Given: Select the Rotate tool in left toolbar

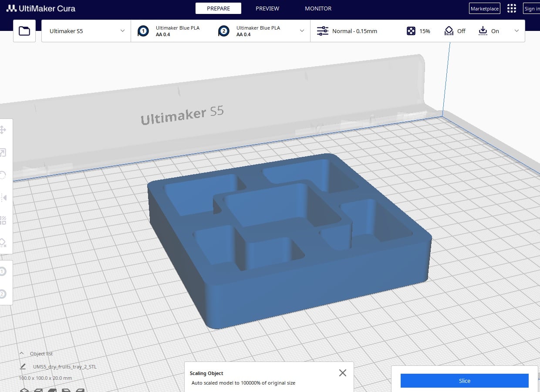Looking at the screenshot, I should (x=3, y=175).
